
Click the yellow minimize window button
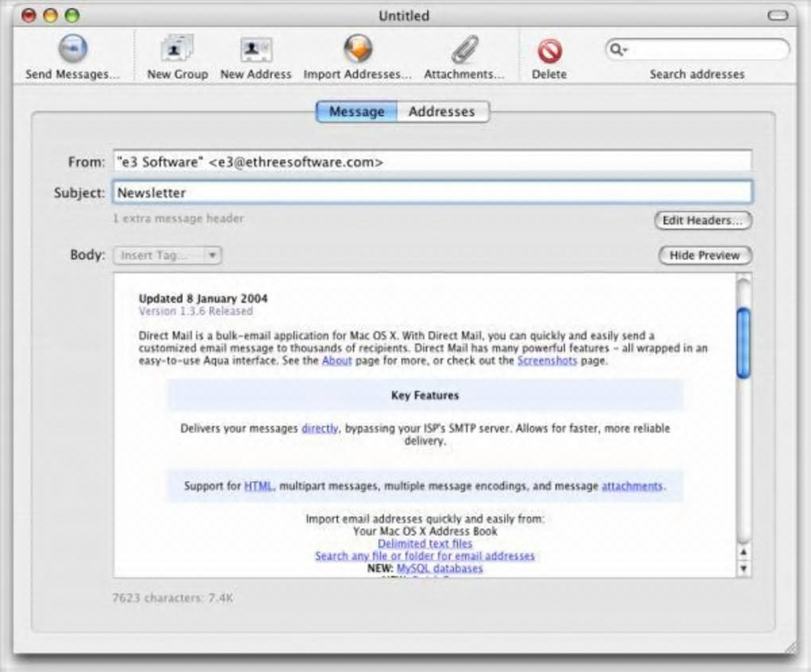[x=50, y=16]
